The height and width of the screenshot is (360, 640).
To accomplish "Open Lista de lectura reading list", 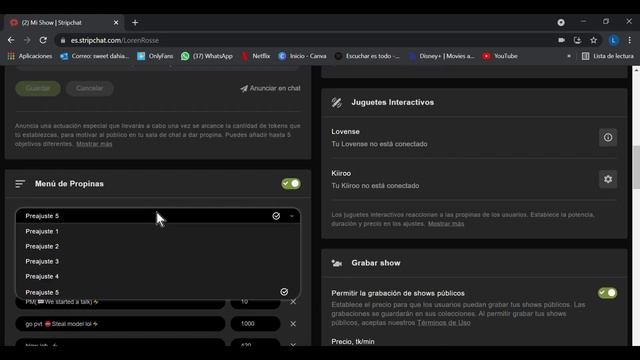I will coord(608,56).
